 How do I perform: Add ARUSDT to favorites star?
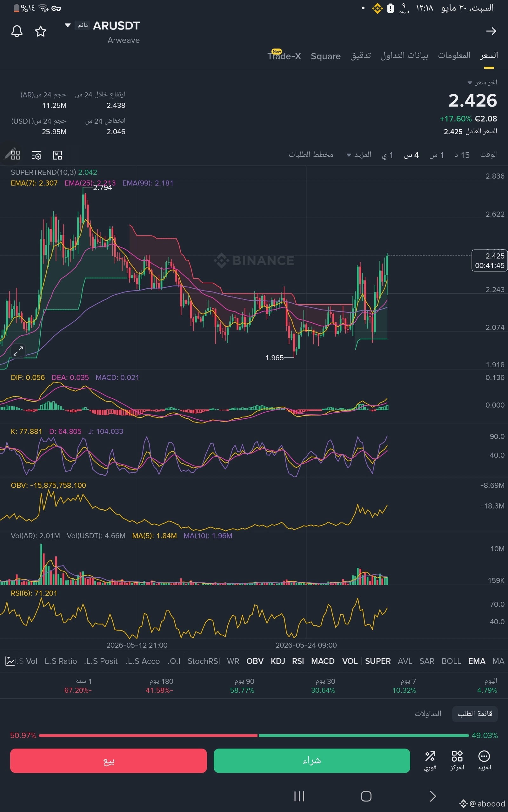(x=41, y=31)
